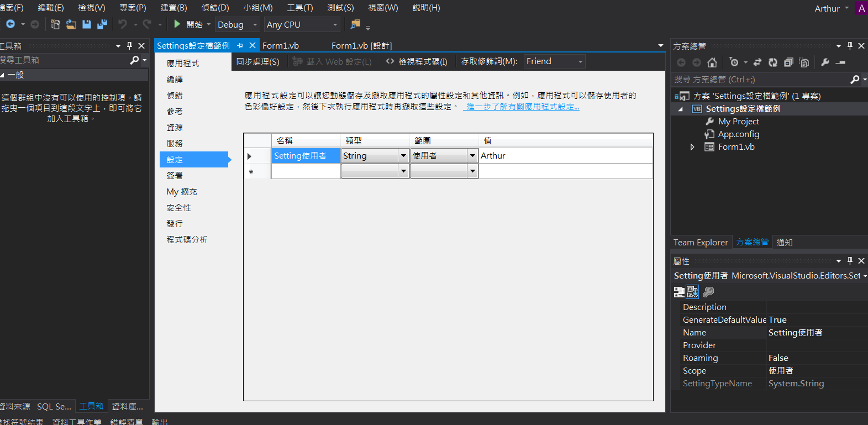Screen dimensions: 868x425
Task: Select 資源 in the project properties sidebar
Action: point(175,127)
